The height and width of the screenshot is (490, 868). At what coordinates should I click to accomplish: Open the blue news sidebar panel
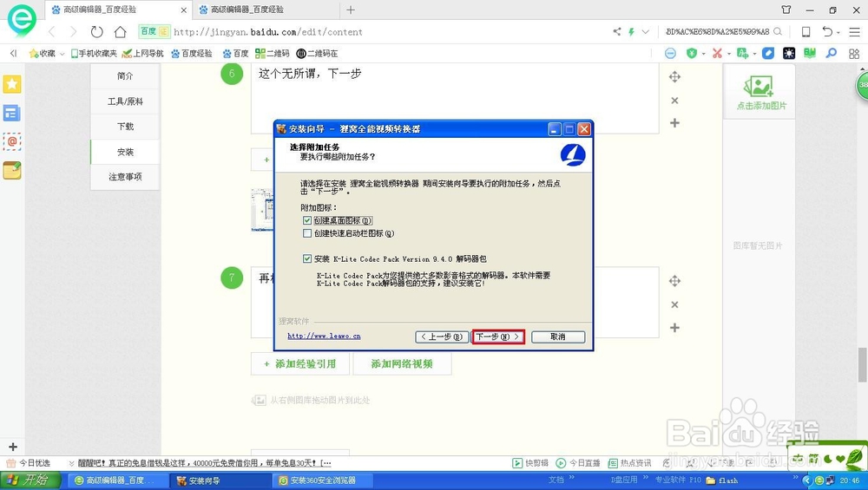click(x=12, y=114)
